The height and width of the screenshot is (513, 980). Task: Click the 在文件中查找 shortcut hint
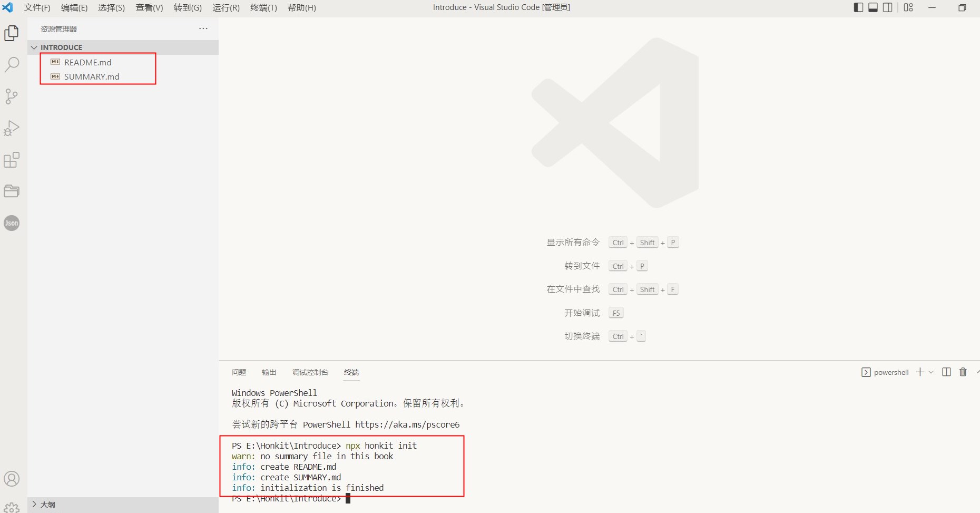point(573,289)
